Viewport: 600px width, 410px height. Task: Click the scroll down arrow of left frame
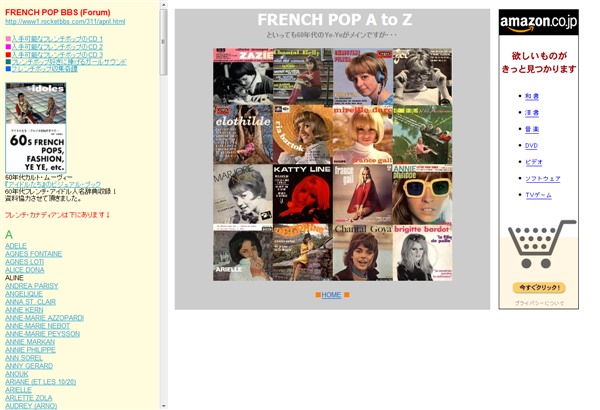tap(163, 406)
